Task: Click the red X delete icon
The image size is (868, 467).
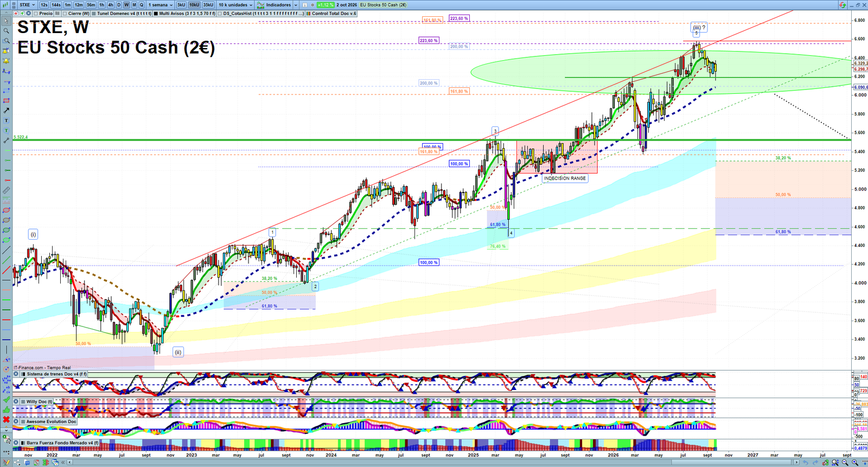Action: tap(6, 420)
